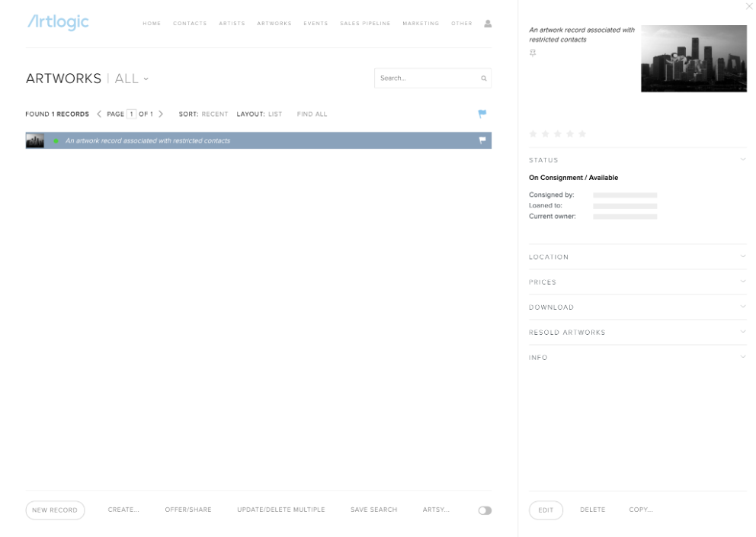Click the Edit button
Screen dimensions: 756x537
546,510
